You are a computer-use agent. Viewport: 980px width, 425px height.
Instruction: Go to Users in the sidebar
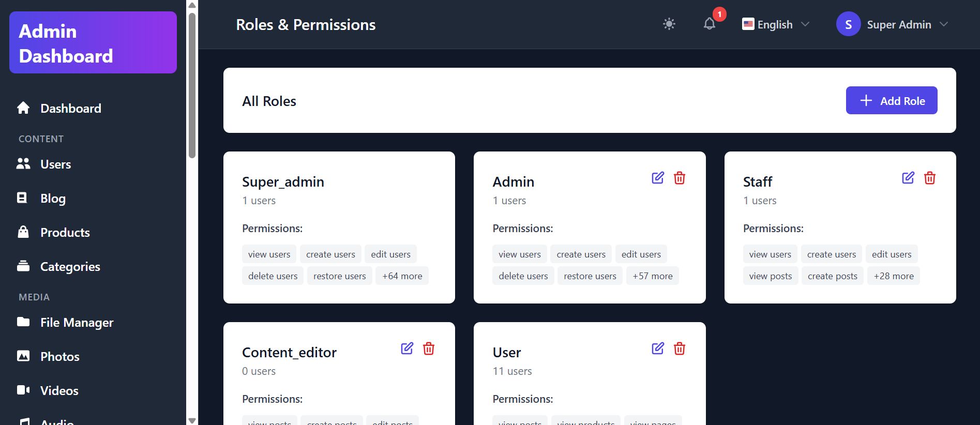55,164
